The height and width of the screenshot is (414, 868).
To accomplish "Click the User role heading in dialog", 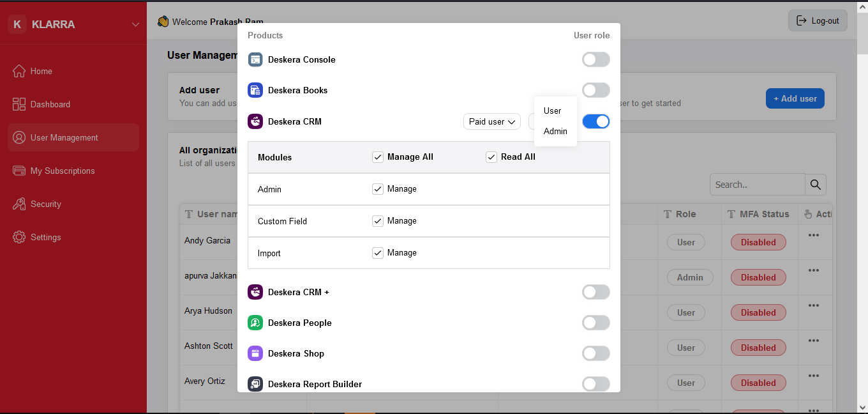I will [592, 35].
